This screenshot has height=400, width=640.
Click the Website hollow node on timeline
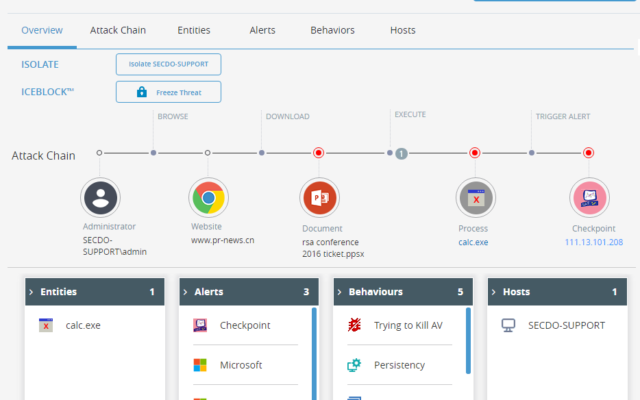coord(207,153)
